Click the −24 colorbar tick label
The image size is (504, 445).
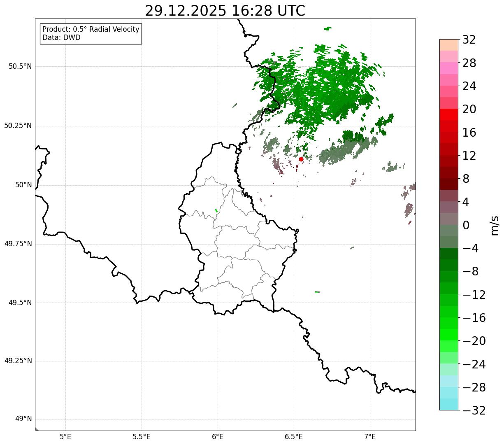coord(474,364)
